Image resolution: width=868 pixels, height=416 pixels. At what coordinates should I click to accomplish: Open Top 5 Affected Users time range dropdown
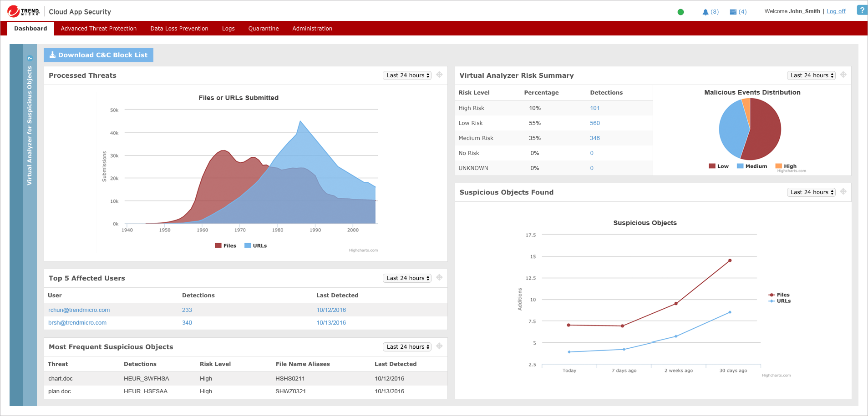click(407, 278)
